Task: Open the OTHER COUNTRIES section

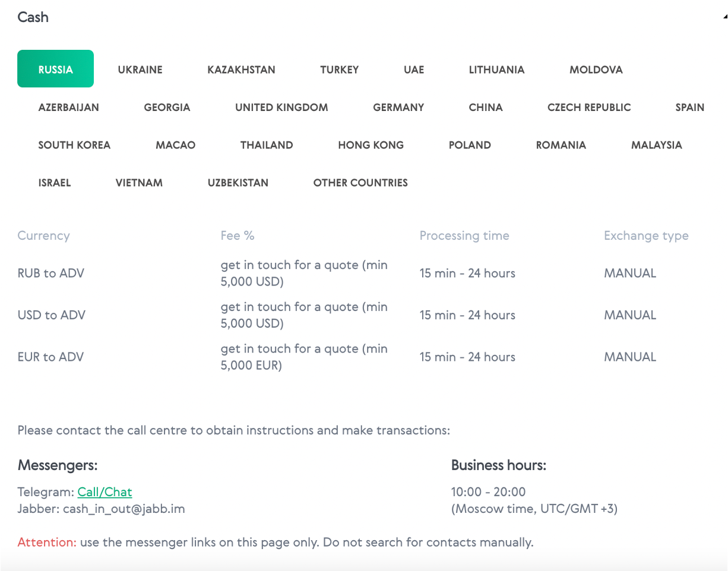Action: pos(360,183)
